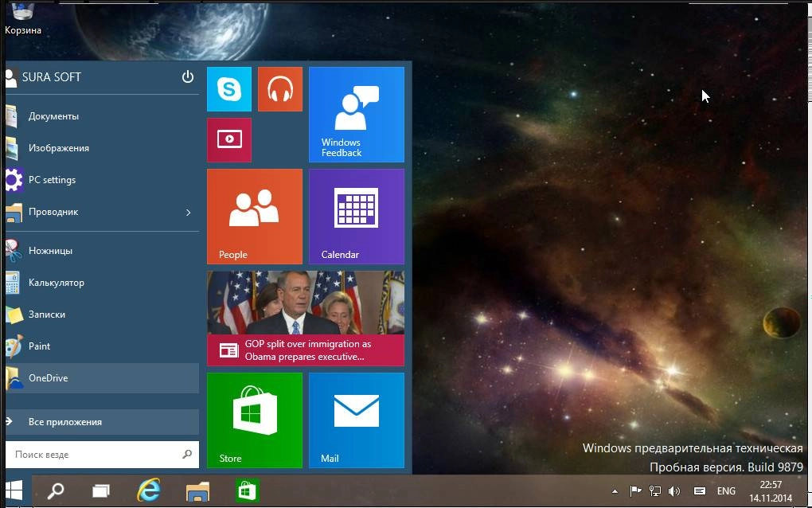Open the volume speaker icon

click(x=673, y=491)
